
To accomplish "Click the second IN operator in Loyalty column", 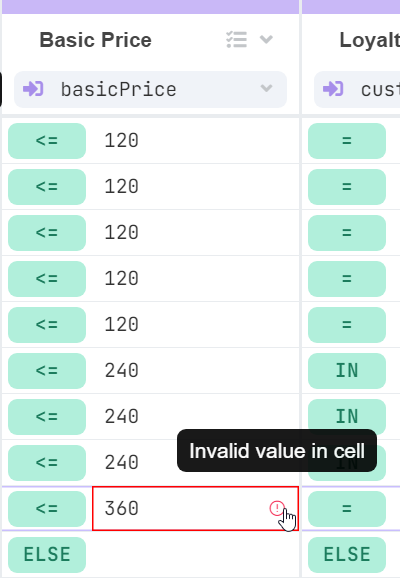I will (x=347, y=417).
